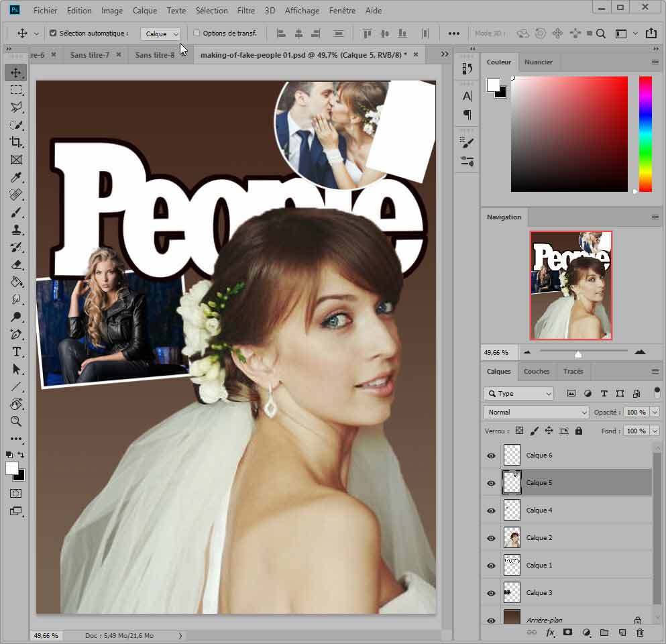This screenshot has width=666, height=644.
Task: Pick the Path Selection tool
Action: 16,369
